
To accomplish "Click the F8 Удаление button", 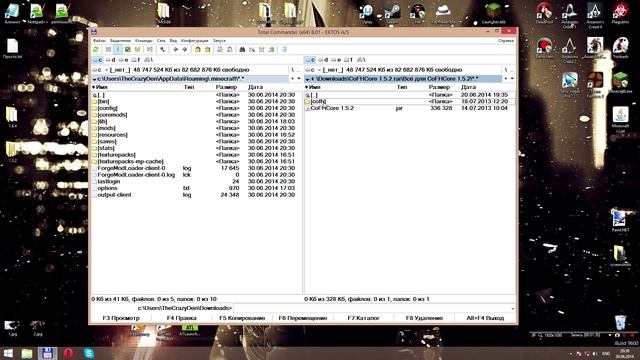I will pyautogui.click(x=424, y=318).
